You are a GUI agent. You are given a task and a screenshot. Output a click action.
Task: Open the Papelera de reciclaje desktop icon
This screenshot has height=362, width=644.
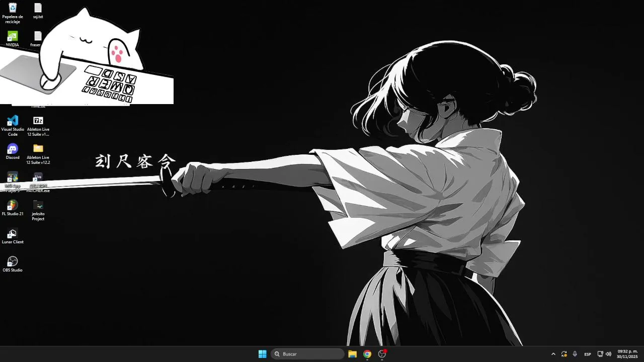pos(13,13)
